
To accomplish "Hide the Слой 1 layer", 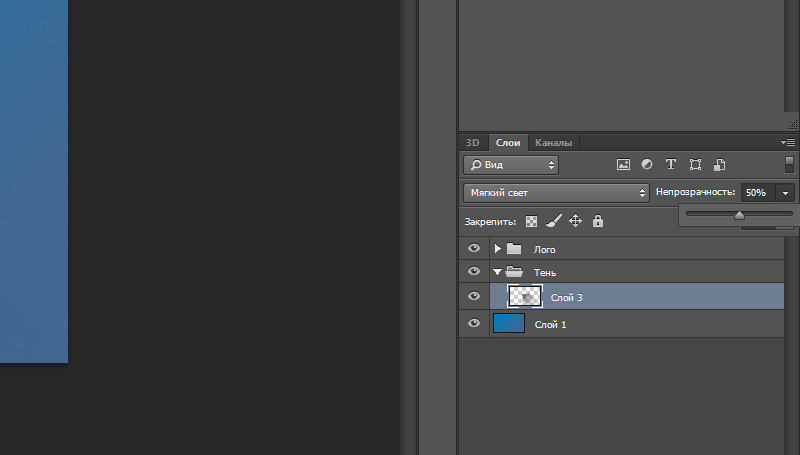I will pos(474,323).
